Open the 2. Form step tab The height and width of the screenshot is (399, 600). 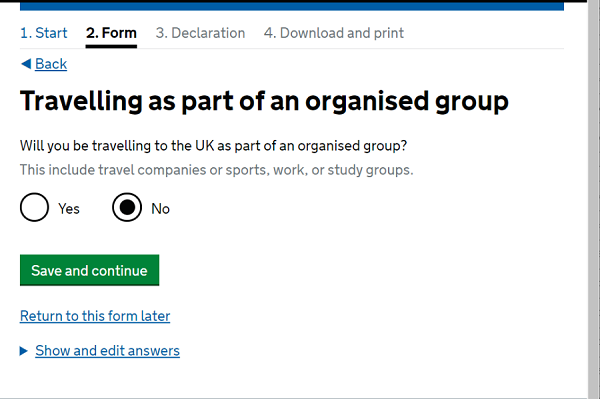[x=111, y=33]
